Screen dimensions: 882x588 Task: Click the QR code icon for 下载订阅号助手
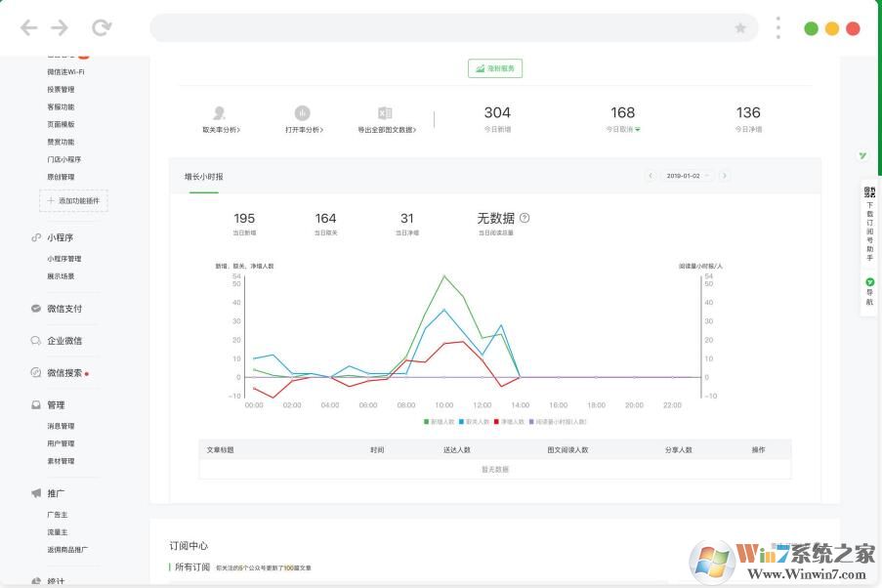coord(869,192)
